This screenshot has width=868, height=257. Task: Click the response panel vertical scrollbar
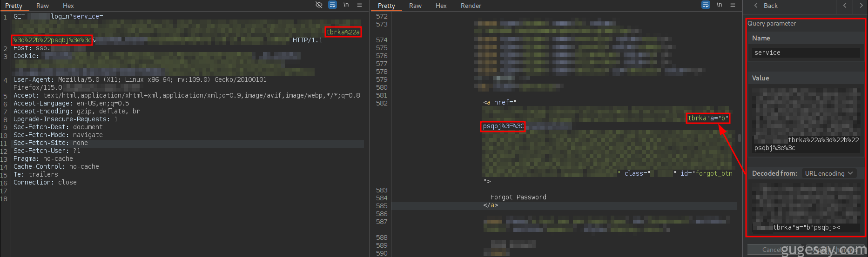[740, 138]
